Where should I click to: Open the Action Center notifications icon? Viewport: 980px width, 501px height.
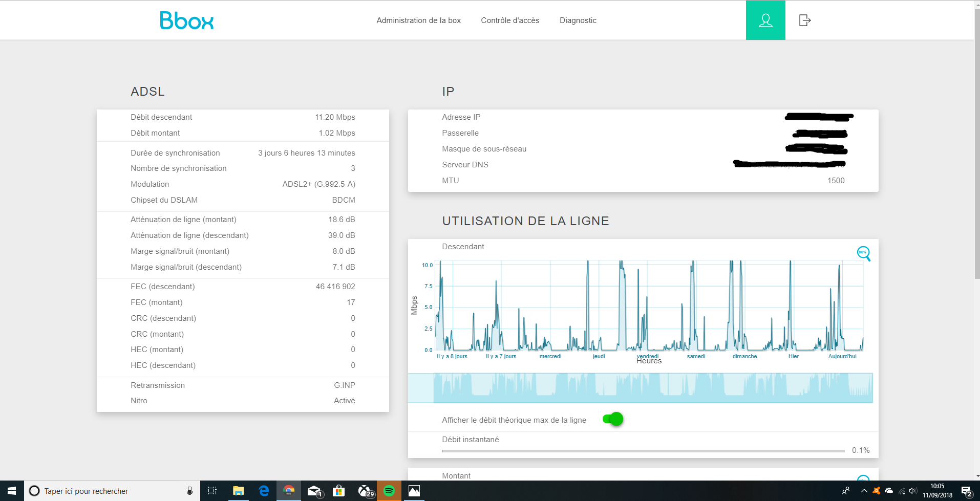tap(967, 491)
